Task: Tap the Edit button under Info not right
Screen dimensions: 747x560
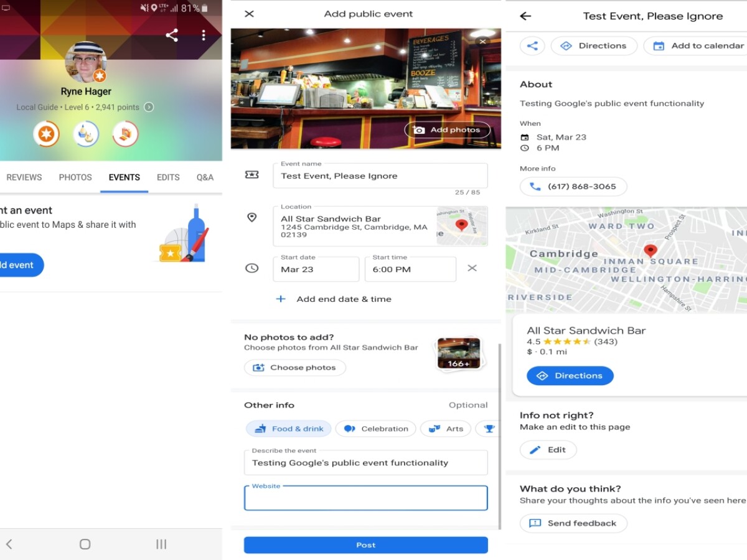Action: (x=548, y=450)
